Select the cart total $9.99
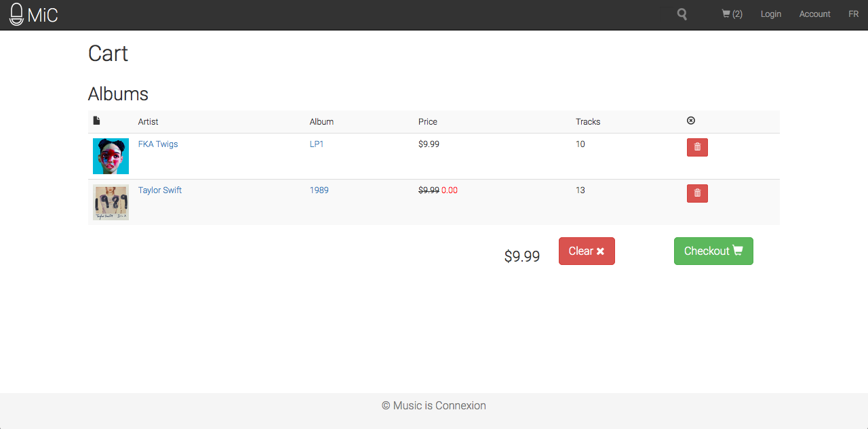 pyautogui.click(x=522, y=256)
